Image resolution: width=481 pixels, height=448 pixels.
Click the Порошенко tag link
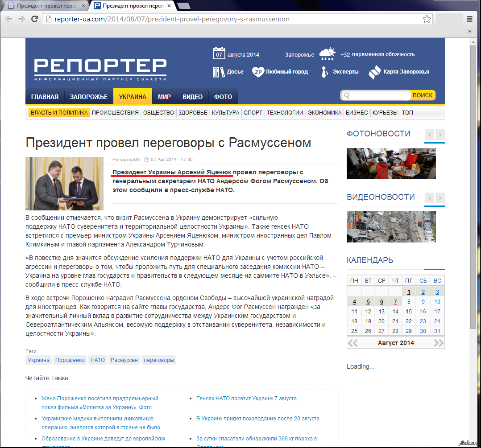(x=70, y=360)
